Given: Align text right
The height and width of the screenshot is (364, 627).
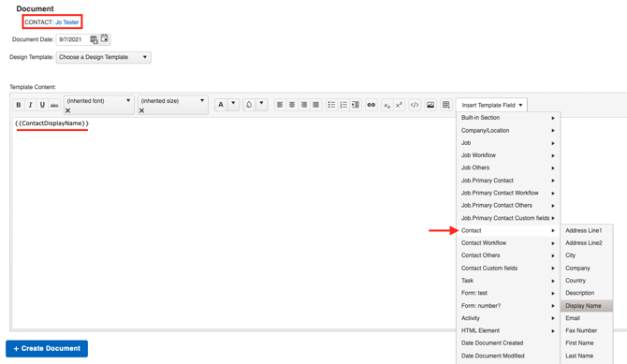Looking at the screenshot, I should click(304, 105).
